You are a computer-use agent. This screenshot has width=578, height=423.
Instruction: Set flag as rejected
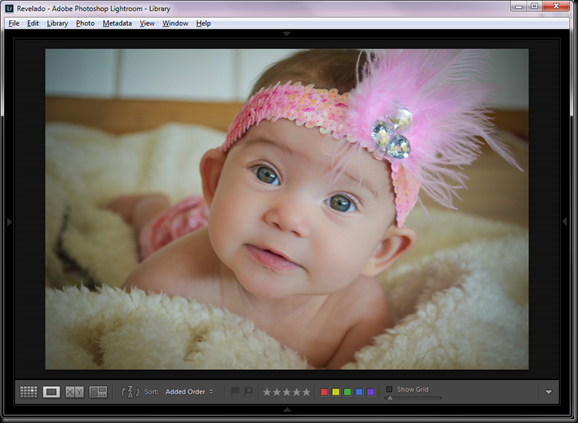249,391
